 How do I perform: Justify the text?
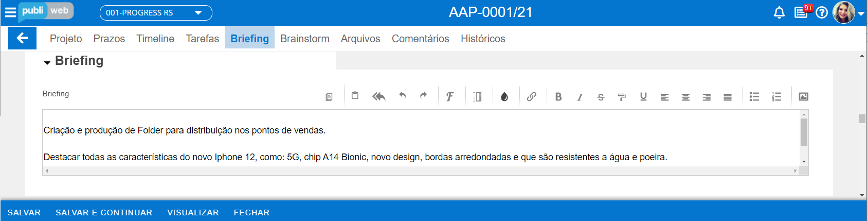click(728, 97)
